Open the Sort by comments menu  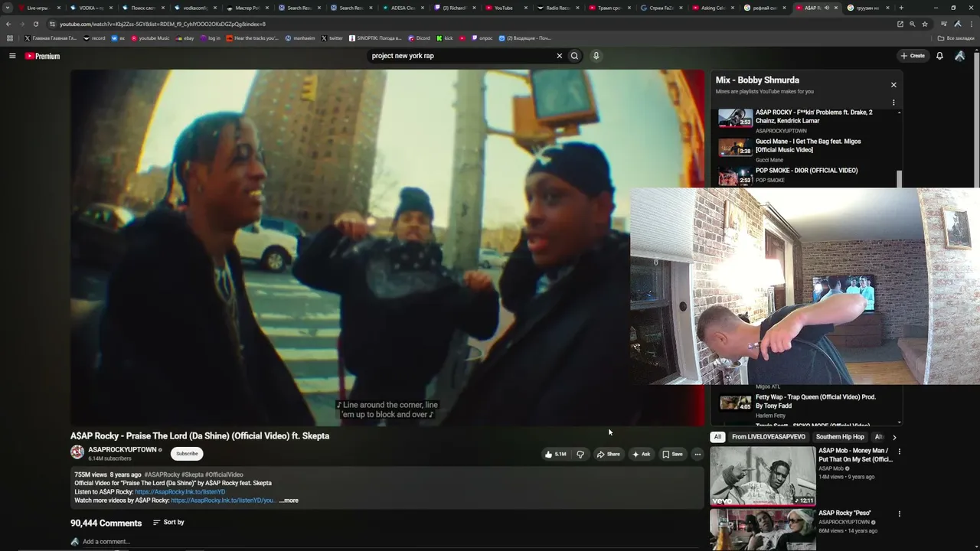pyautogui.click(x=168, y=523)
